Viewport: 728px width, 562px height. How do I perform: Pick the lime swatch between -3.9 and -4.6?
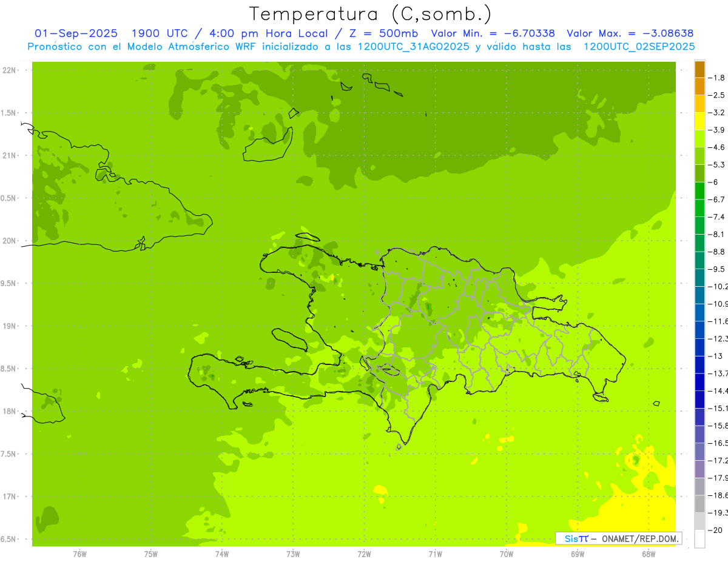pyautogui.click(x=699, y=139)
